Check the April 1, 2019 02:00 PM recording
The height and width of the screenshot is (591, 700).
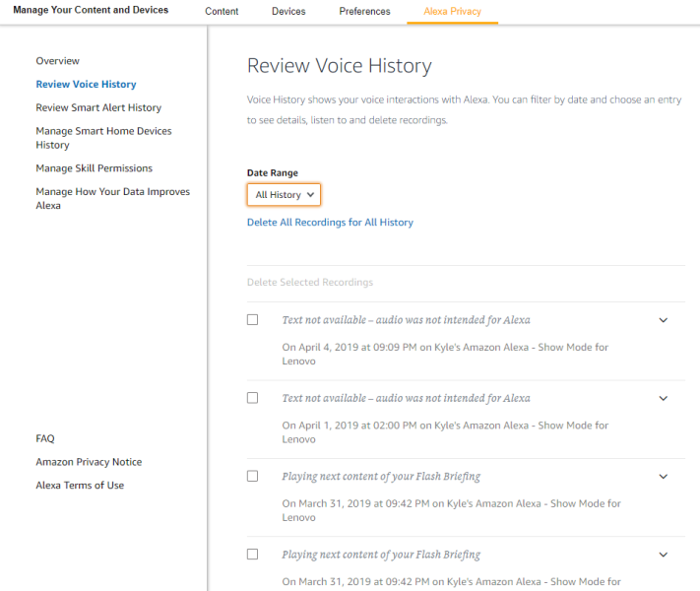click(x=253, y=398)
